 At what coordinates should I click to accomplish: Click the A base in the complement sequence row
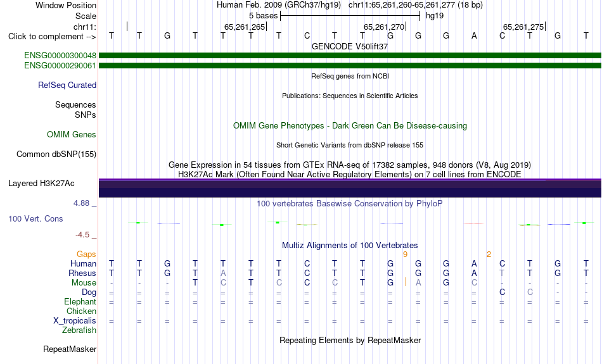[474, 35]
